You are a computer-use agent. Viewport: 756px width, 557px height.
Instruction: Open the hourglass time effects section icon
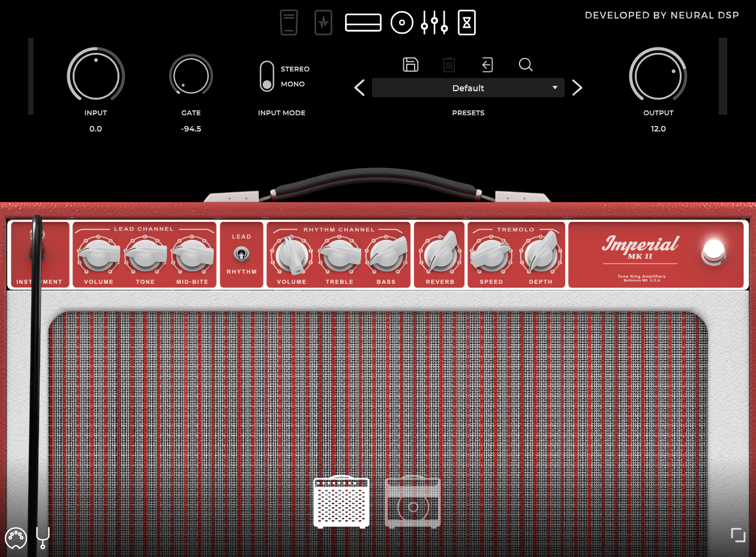467,23
